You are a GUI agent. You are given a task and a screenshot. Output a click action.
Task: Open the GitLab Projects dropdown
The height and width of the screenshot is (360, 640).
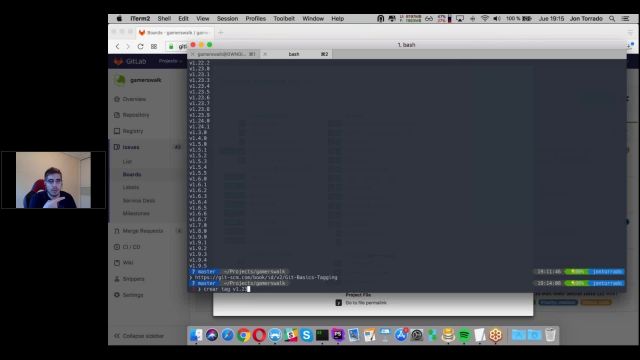[x=170, y=61]
